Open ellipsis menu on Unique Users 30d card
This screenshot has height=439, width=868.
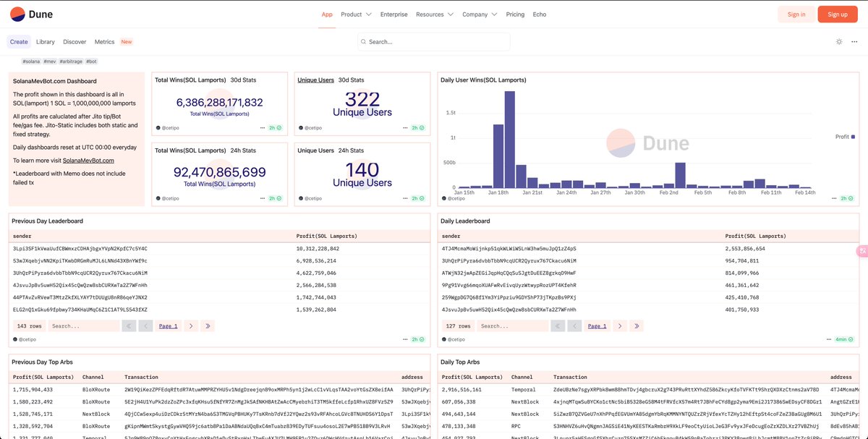pyautogui.click(x=407, y=128)
